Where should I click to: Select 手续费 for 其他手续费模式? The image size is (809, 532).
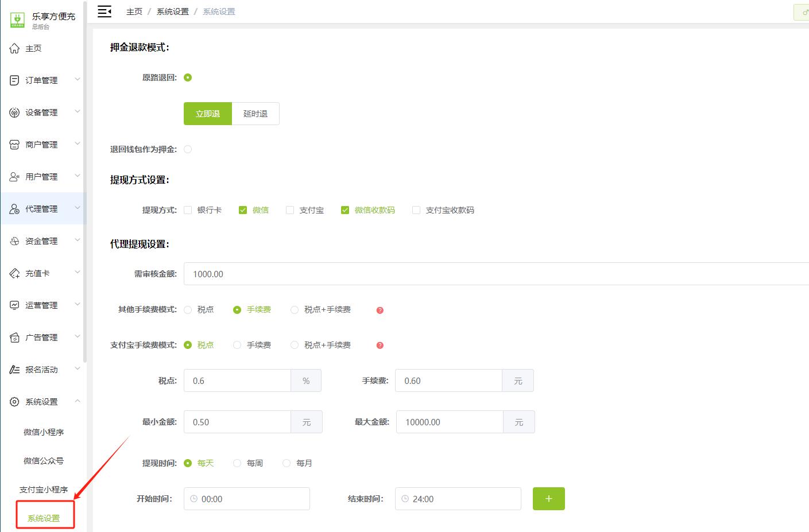click(237, 310)
